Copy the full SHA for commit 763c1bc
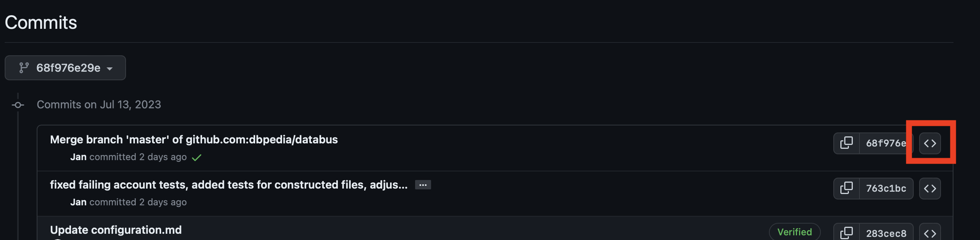Screen dimensions: 980x240 click(x=846, y=188)
